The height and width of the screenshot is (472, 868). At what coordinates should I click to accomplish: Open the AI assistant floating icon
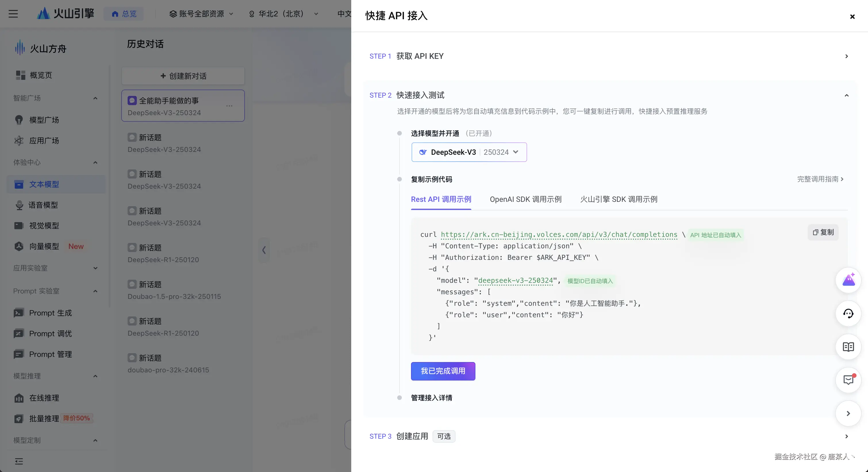coord(848,281)
